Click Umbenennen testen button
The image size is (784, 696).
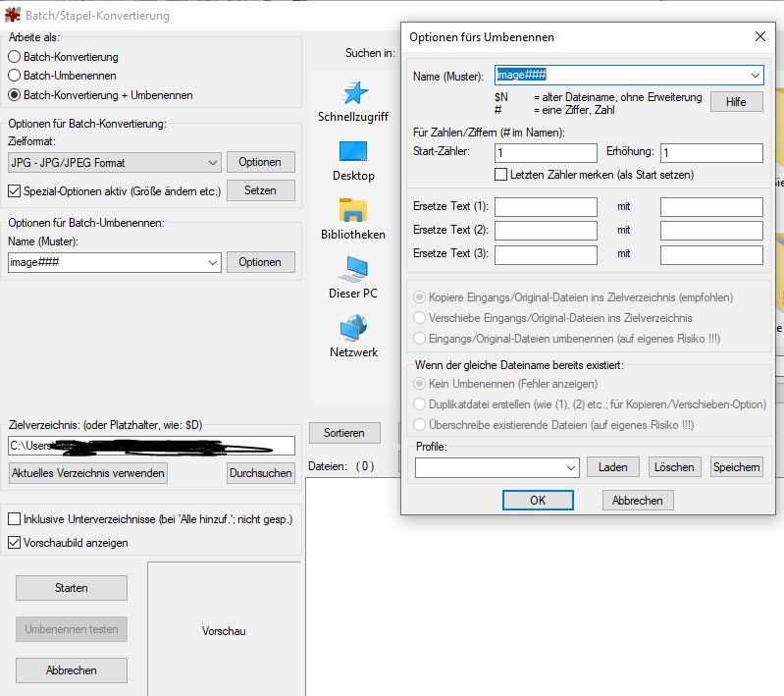72,629
